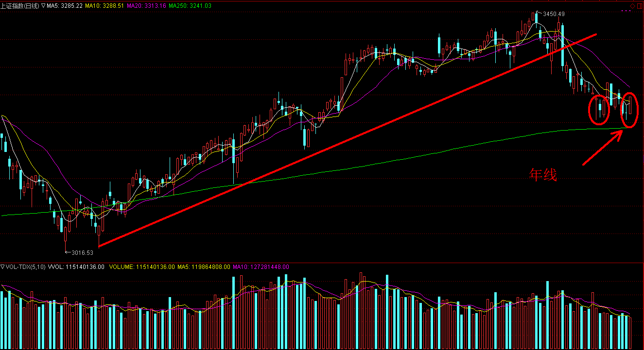This screenshot has height=350, width=644.
Task: Click the 3450.49 high price marker
Action: 554,14
